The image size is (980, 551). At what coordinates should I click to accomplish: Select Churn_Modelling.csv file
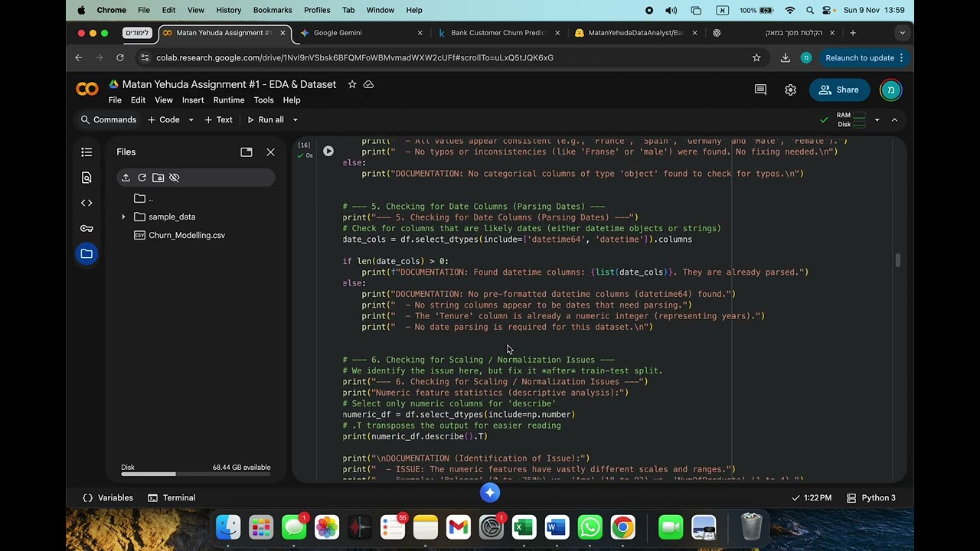(179, 235)
